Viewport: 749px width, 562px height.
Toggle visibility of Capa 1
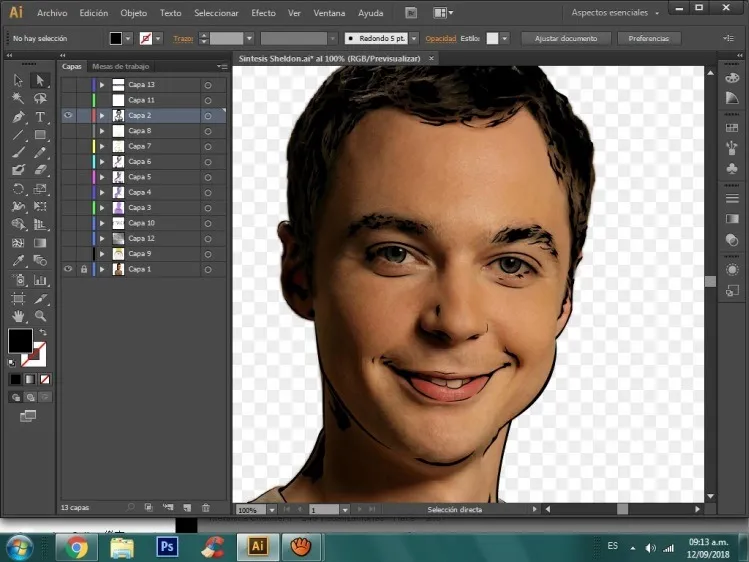[68, 269]
